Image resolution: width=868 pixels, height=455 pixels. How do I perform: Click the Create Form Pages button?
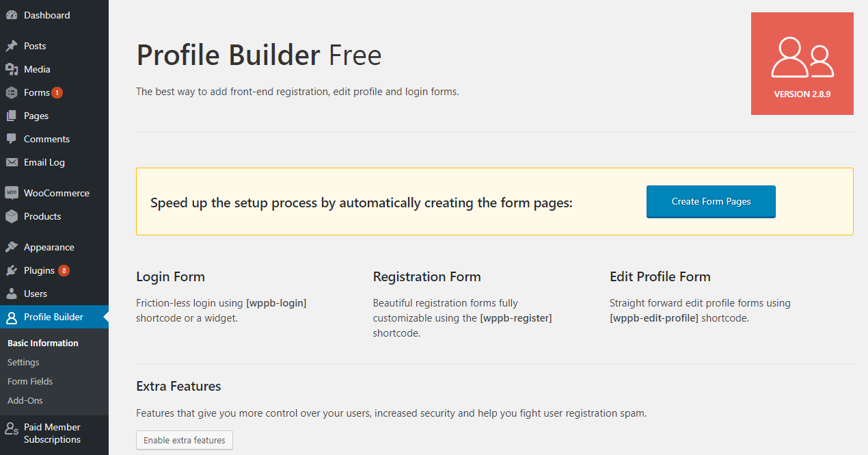[711, 201]
